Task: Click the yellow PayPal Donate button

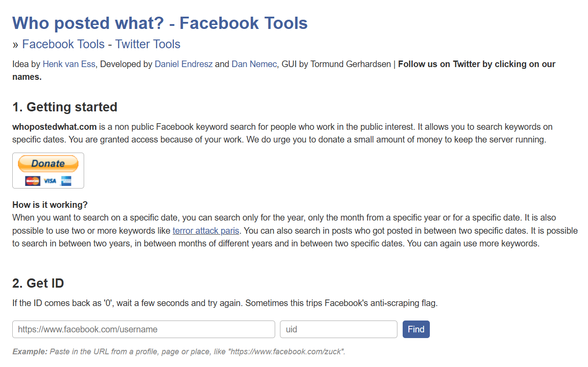Action: [x=48, y=164]
